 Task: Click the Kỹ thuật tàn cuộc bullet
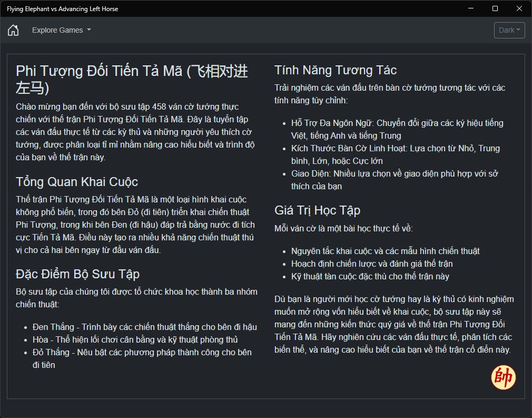[370, 276]
